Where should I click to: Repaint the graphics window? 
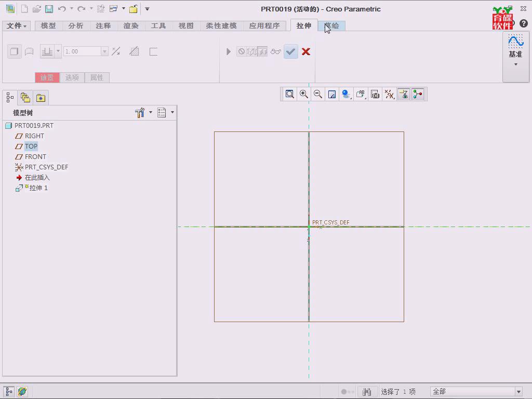point(332,94)
